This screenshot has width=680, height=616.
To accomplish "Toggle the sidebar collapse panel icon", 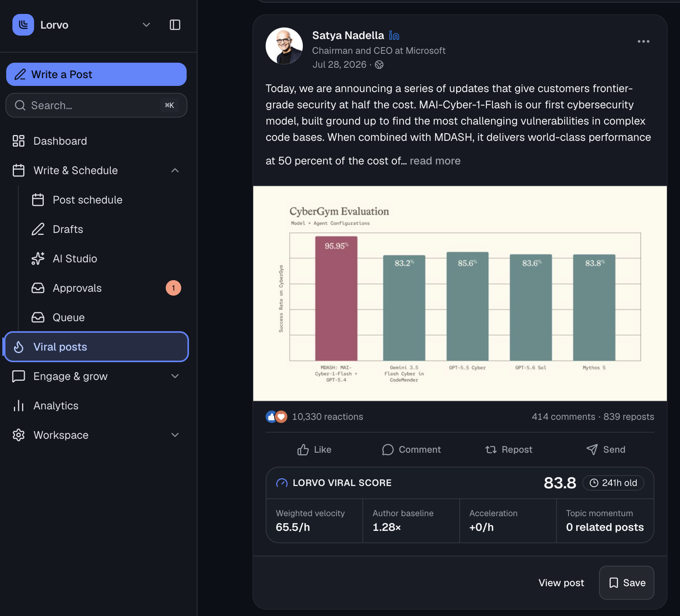I will (x=175, y=25).
